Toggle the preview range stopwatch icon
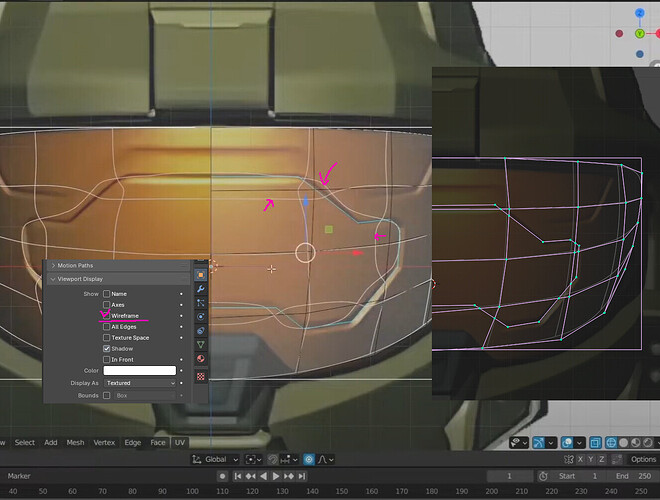 tap(543, 476)
